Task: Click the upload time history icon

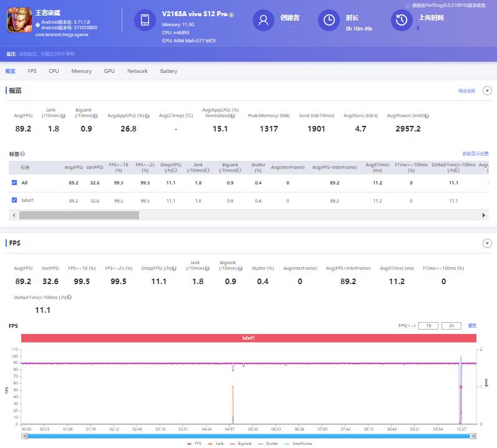Action: tap(402, 21)
